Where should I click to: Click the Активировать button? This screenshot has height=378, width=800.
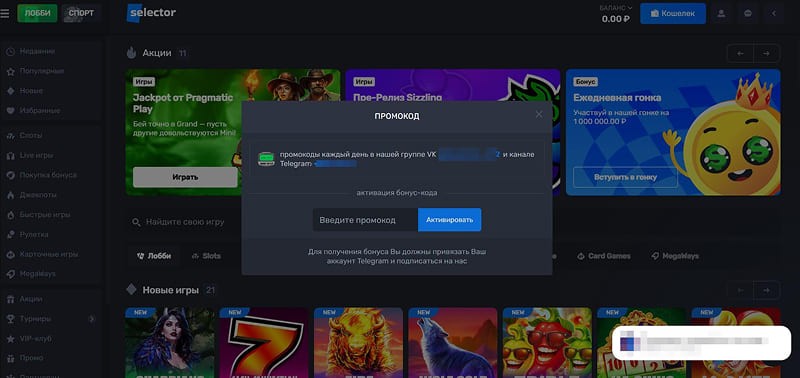tap(449, 220)
